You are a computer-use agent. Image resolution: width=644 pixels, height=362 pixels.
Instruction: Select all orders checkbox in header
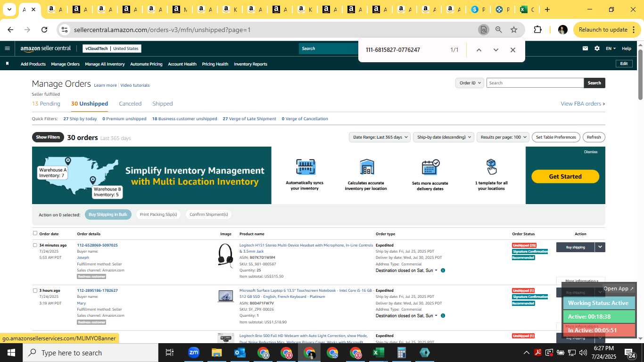coord(35,233)
